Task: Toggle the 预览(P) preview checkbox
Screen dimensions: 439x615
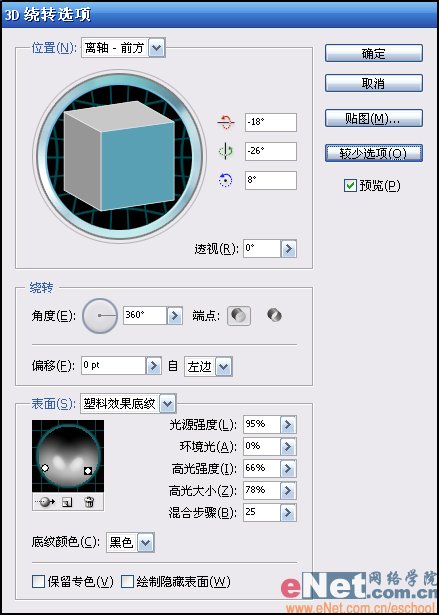Action: tap(350, 186)
